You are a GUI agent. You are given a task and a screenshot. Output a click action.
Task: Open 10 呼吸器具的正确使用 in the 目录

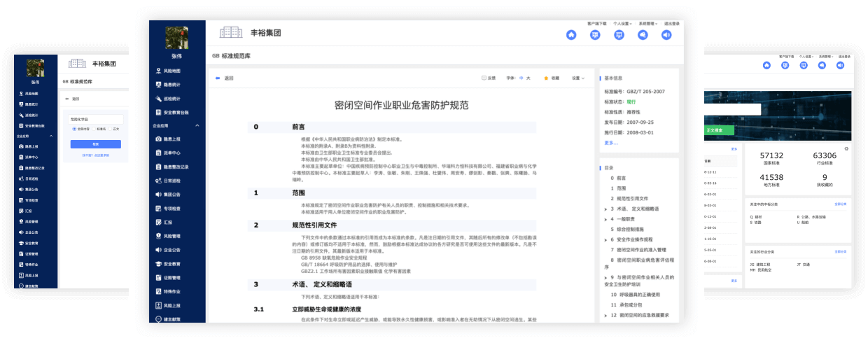click(x=635, y=295)
